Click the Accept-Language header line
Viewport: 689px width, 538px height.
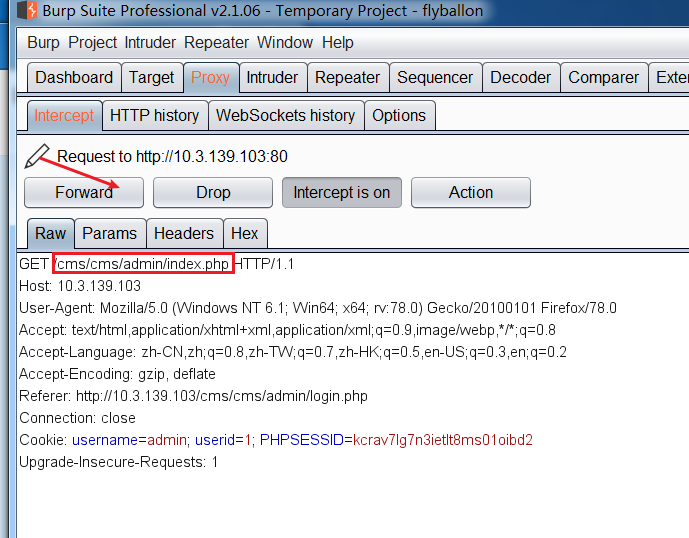pyautogui.click(x=293, y=352)
